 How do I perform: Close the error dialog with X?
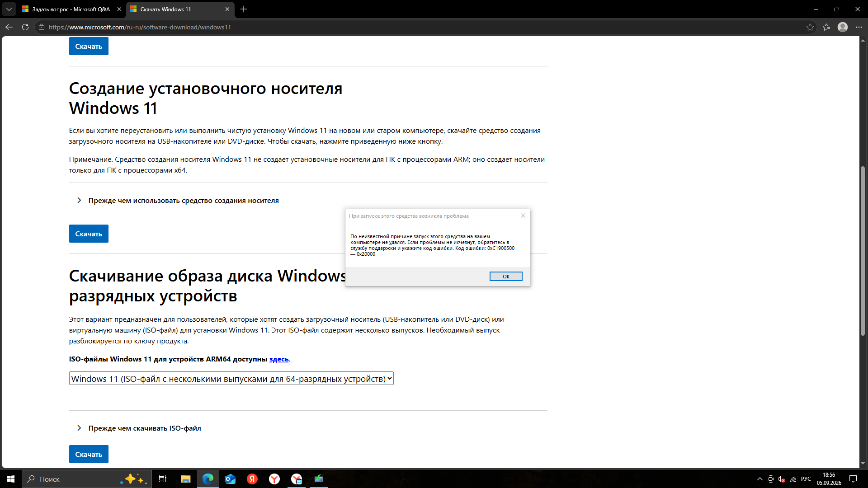523,216
